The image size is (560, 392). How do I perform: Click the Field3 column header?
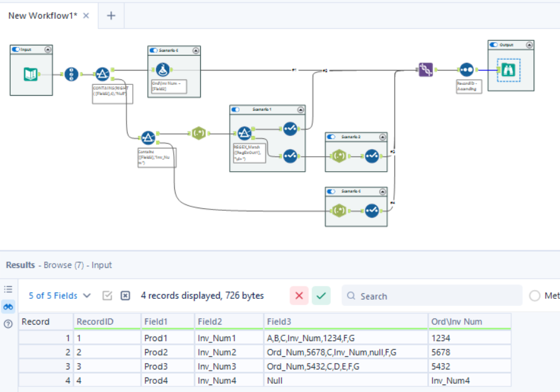(346, 322)
